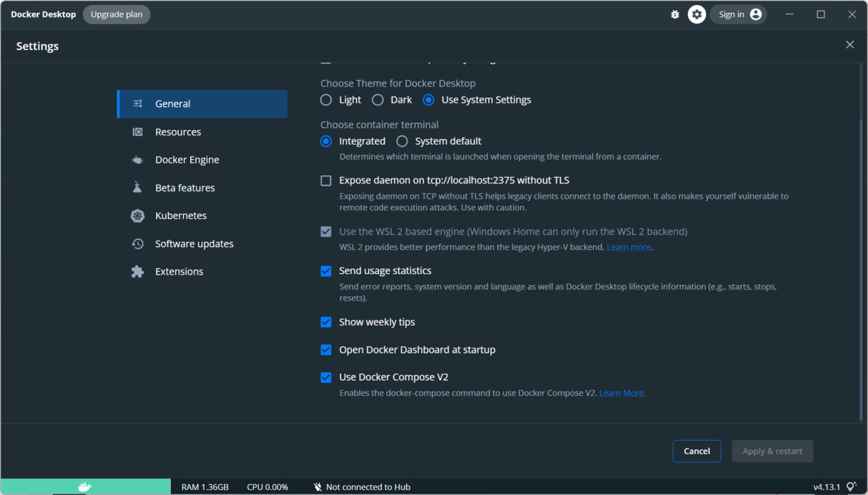
Task: Click the Kubernetes helm wheel icon
Action: click(x=137, y=215)
